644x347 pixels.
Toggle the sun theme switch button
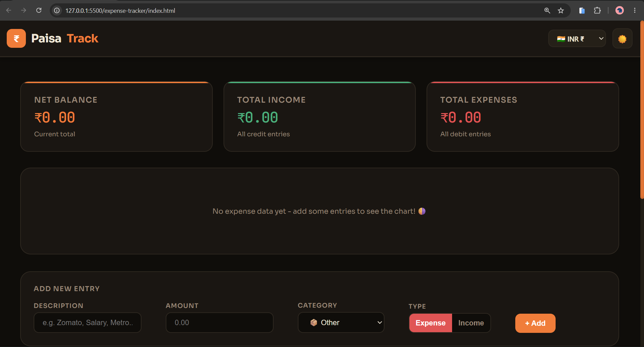pyautogui.click(x=622, y=39)
